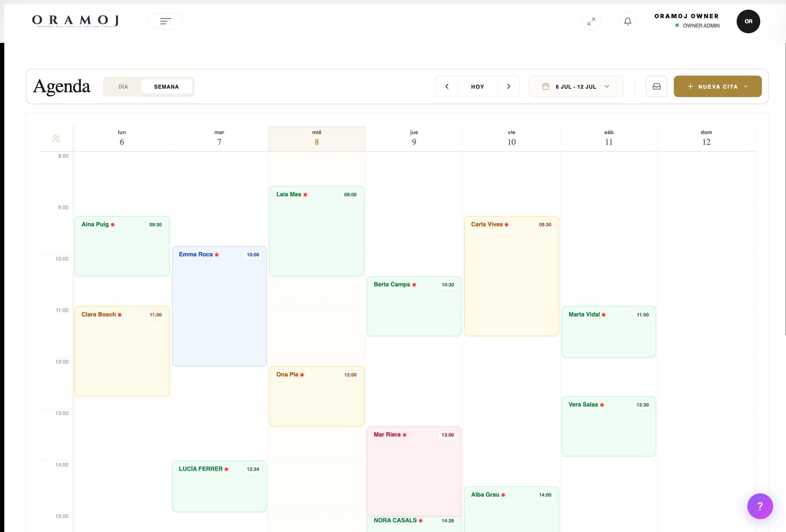Screen dimensions: 786x532
Task: Open Alba Grau 14:00 appointment
Action: pos(512,509)
